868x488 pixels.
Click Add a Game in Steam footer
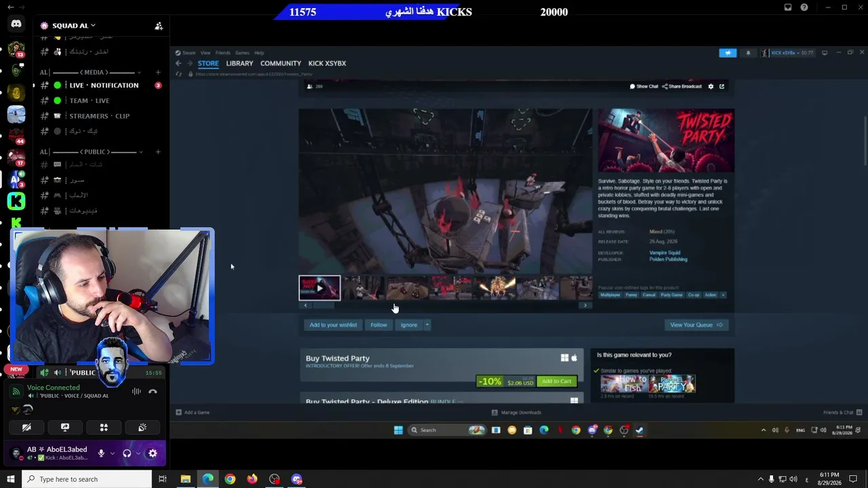pyautogui.click(x=193, y=412)
